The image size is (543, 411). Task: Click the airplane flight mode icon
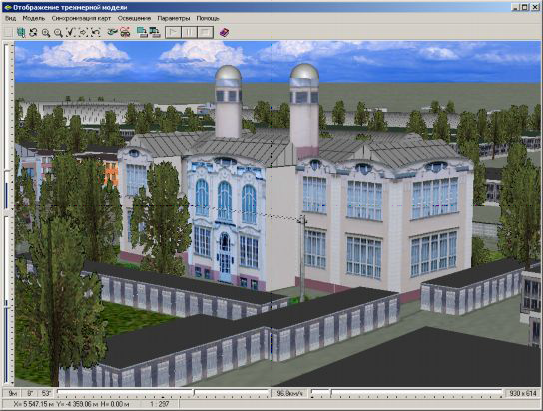coord(112,33)
